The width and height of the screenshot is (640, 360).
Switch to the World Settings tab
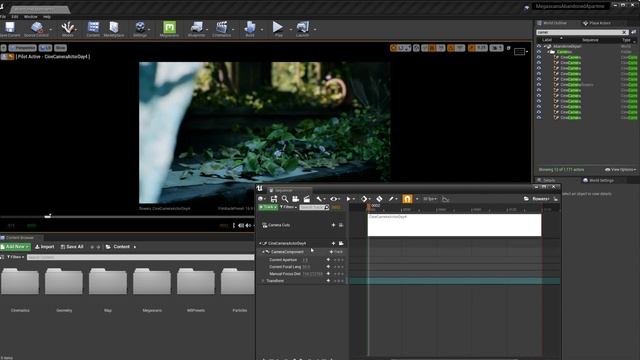pos(598,180)
